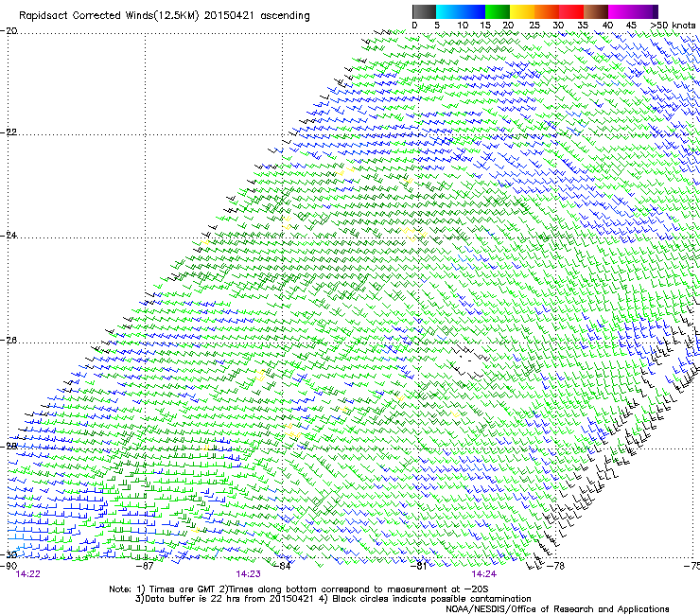Viewport: 700px width, 615px height.
Task: Click the '45' legend scale label
Action: [631, 26]
